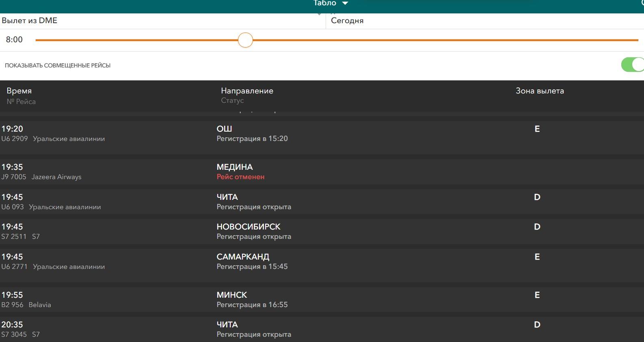Select the НОВОСИБИРСК destination

click(249, 227)
